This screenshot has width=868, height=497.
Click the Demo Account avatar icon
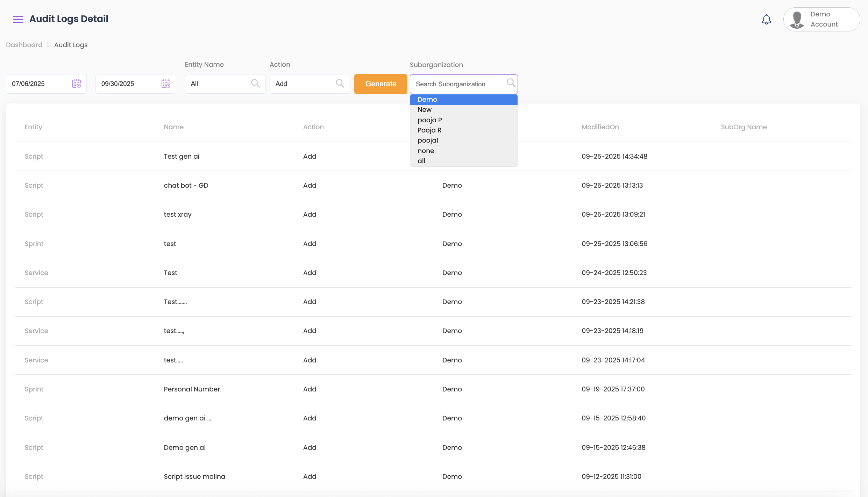click(x=797, y=20)
